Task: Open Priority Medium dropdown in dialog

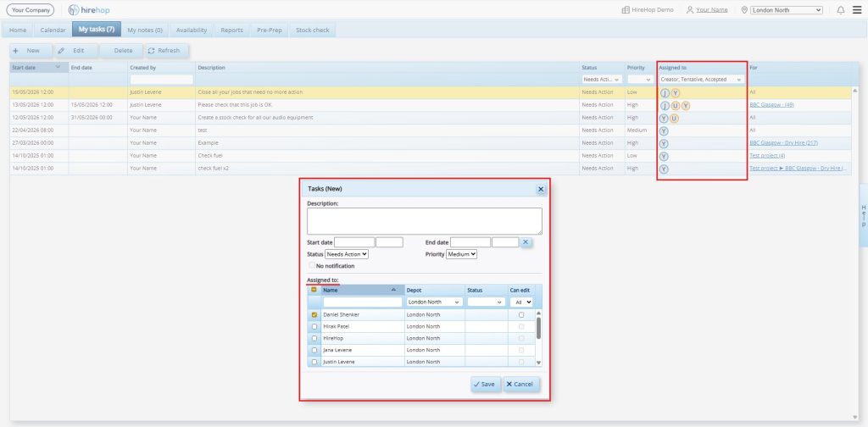Action: 462,254
